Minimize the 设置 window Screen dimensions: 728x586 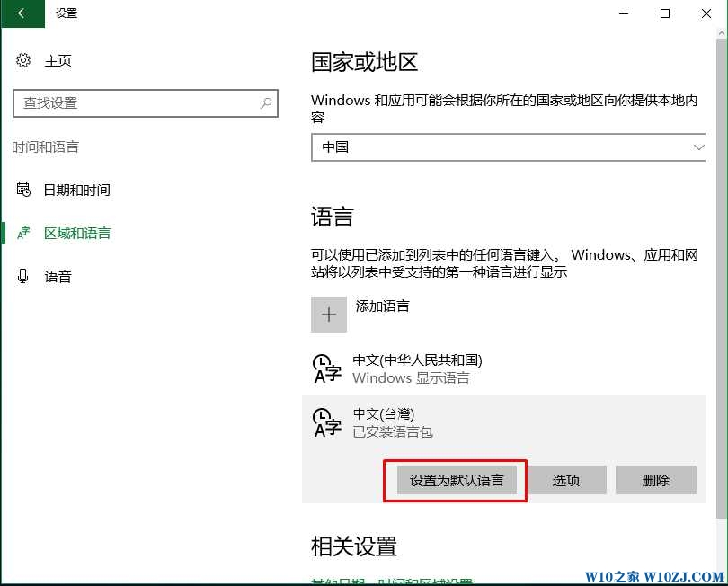click(624, 13)
